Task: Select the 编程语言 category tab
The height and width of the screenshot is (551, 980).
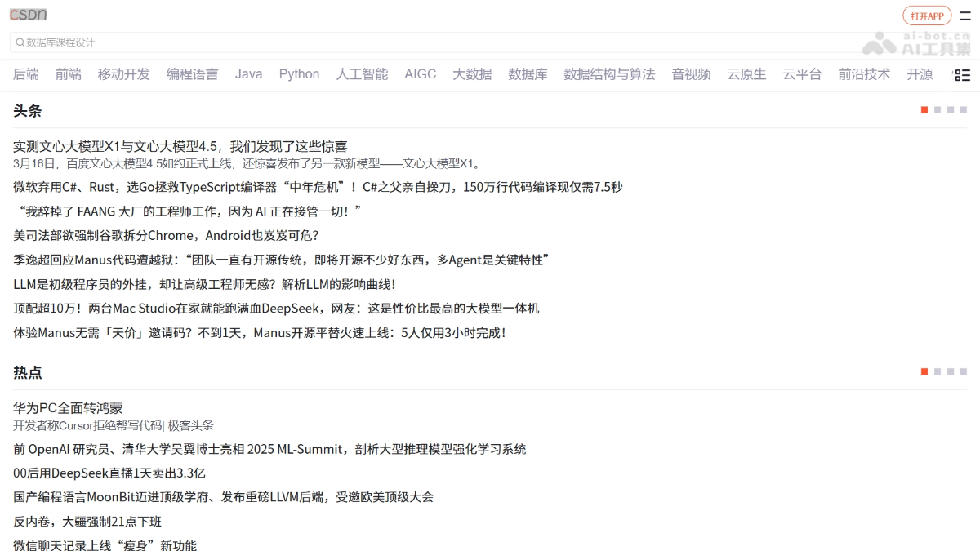Action: (193, 74)
